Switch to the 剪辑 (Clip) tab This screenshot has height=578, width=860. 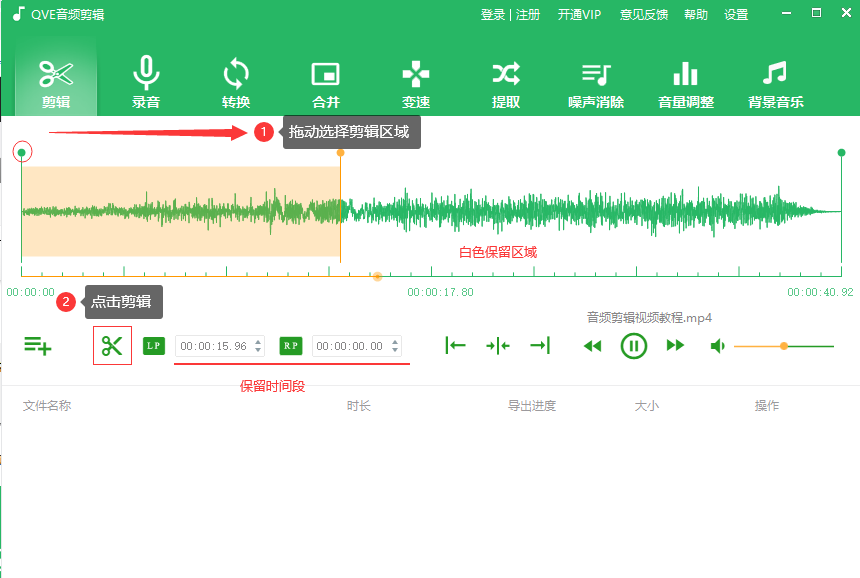click(x=56, y=80)
